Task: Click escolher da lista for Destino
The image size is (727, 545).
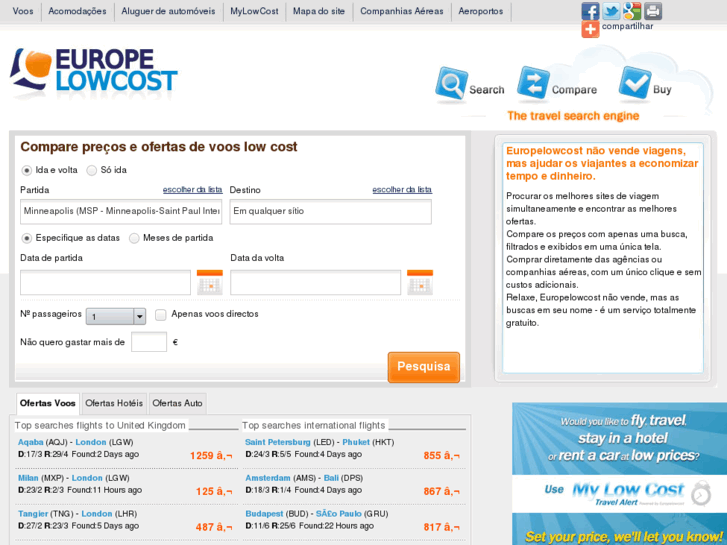Action: [x=402, y=189]
